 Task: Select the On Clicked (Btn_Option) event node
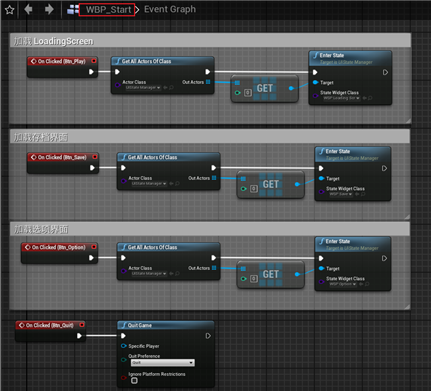click(59, 253)
